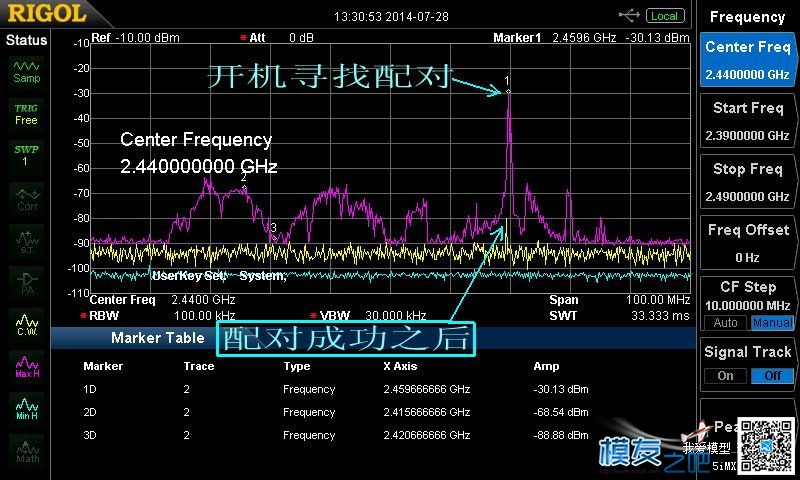Click the dimmed Math trace icon
The height and width of the screenshot is (480, 800).
click(27, 452)
